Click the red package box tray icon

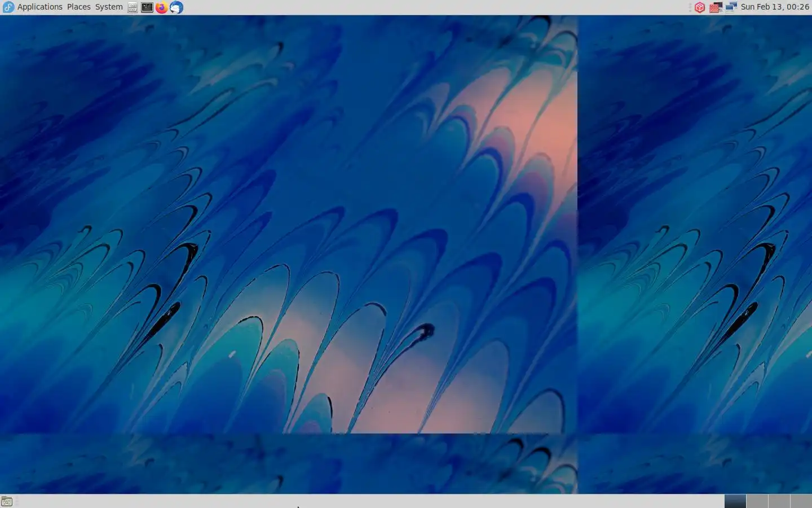click(700, 7)
